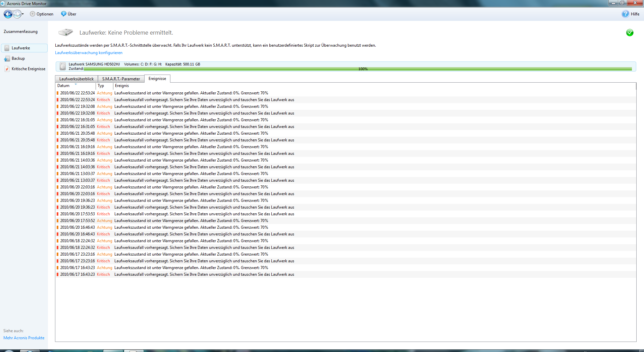Select the date of Achtung row 2010/06/20 22:03:16
The height and width of the screenshot is (352, 644).
click(x=77, y=187)
